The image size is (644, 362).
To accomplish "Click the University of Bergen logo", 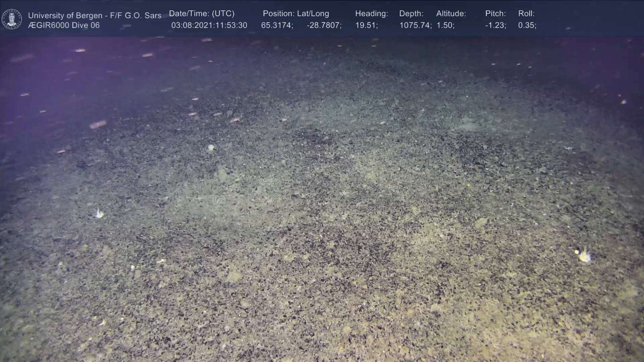I will pyautogui.click(x=12, y=19).
